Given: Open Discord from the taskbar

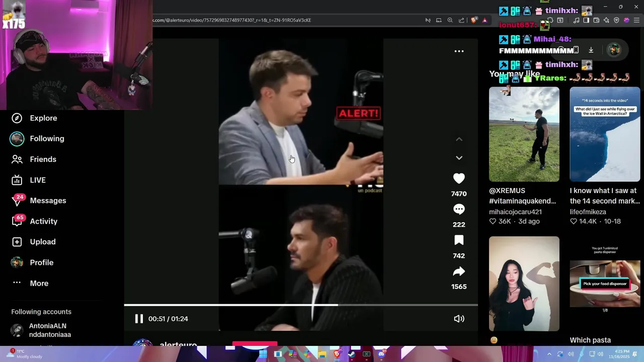Looking at the screenshot, I should tap(381, 354).
